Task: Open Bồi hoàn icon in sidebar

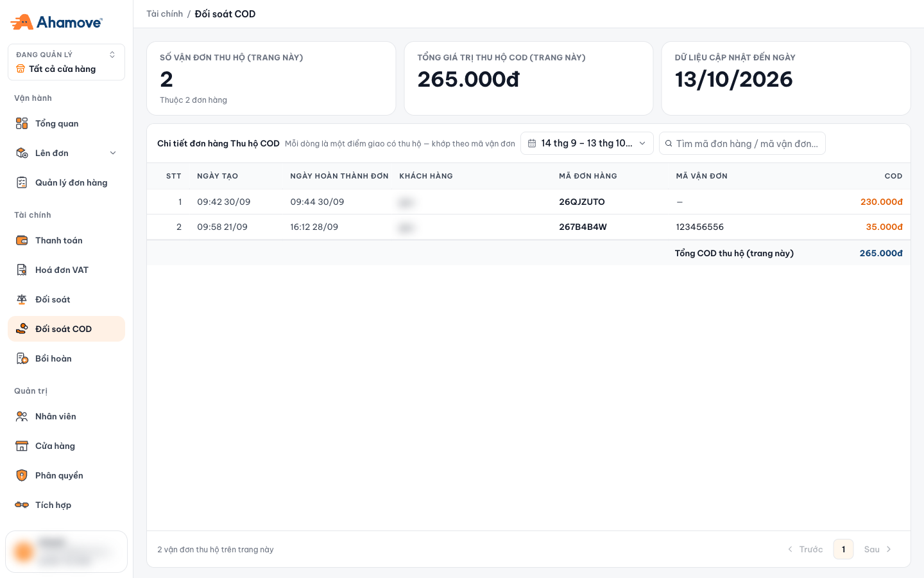Action: [22, 358]
